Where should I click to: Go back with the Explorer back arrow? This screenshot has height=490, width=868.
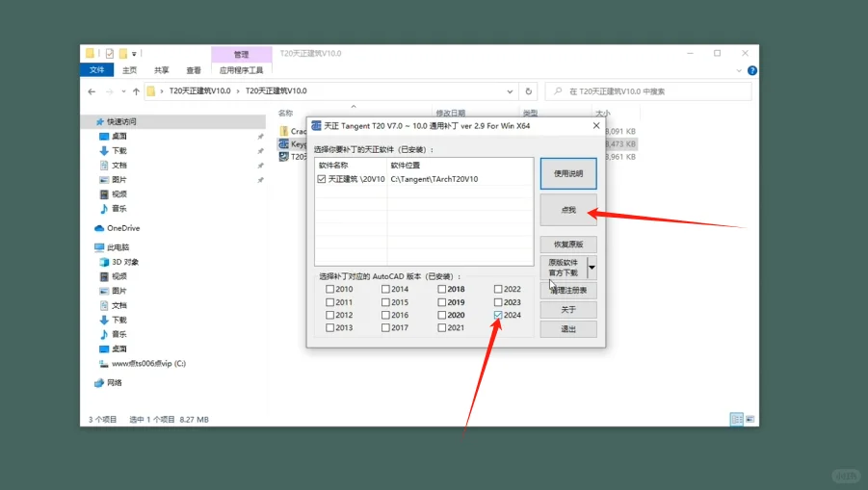(x=92, y=91)
